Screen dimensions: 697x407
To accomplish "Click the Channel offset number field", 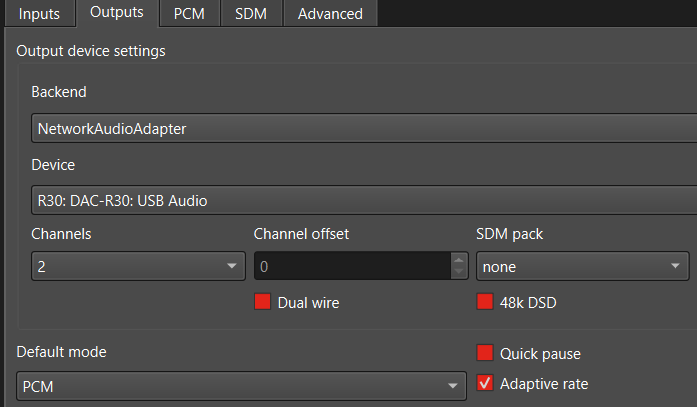I will click(x=350, y=267).
